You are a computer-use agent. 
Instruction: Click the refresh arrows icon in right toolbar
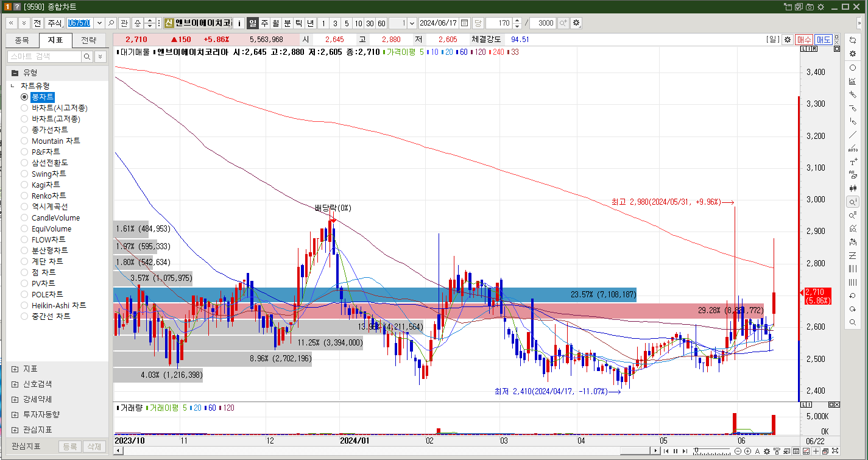click(x=853, y=40)
